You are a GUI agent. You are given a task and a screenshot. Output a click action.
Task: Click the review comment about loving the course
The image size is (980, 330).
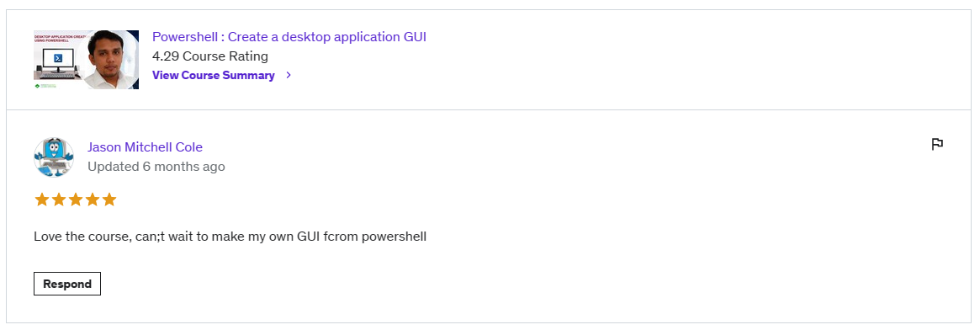tap(230, 237)
